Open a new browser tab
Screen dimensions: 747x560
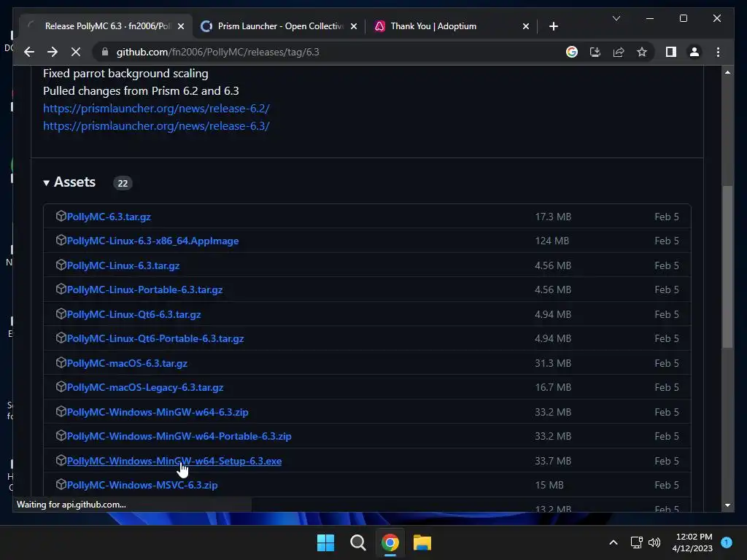pyautogui.click(x=553, y=26)
